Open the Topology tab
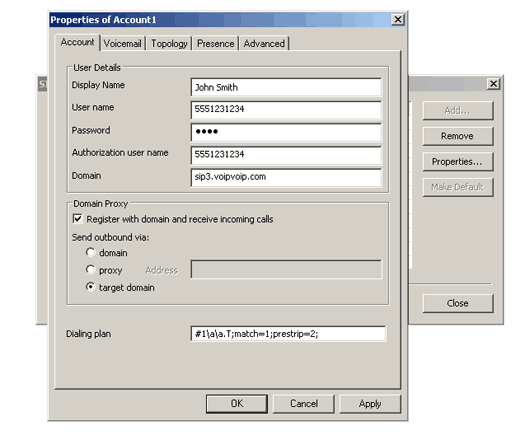Viewport: 525px width, 435px height. click(169, 44)
